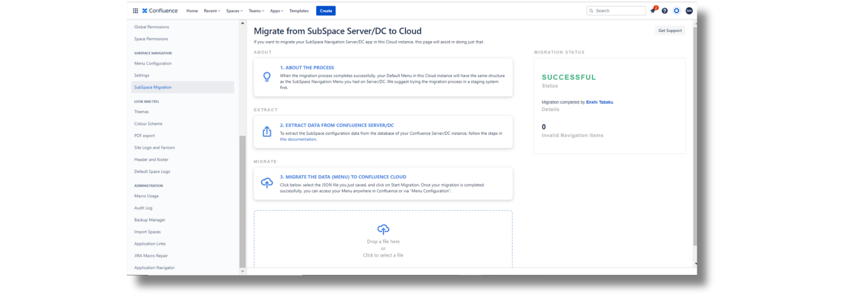Click 'this documentation' link
This screenshot has height=303, width=868.
(x=298, y=139)
